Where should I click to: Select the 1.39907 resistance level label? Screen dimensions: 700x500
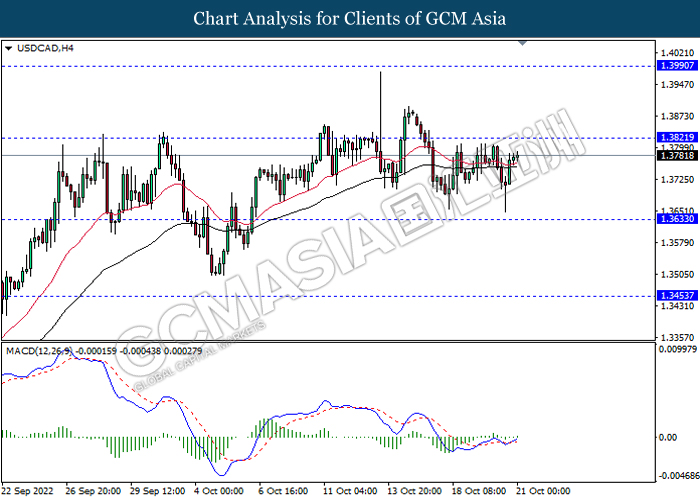tap(677, 66)
